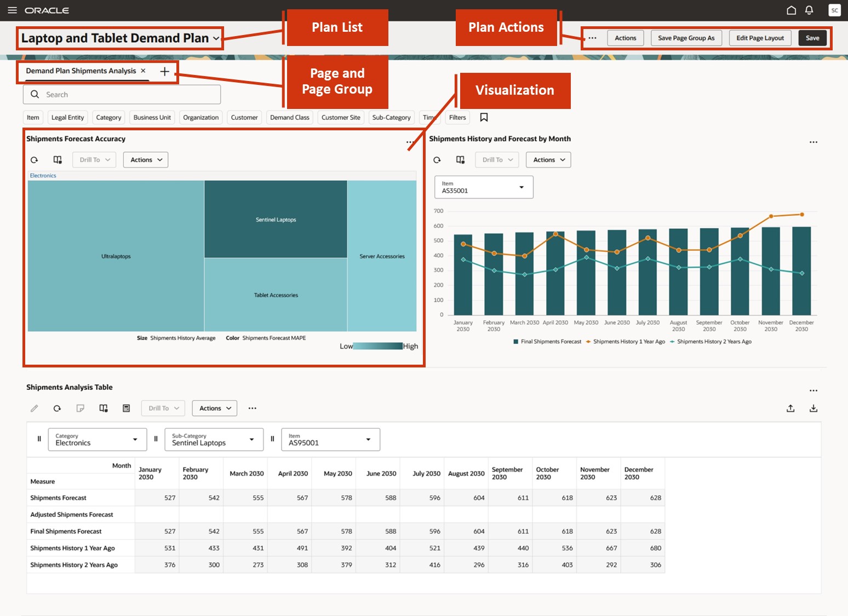Image resolution: width=848 pixels, height=616 pixels.
Task: Click the Shipments History 2 Years Ago legend marker
Action: coord(672,342)
